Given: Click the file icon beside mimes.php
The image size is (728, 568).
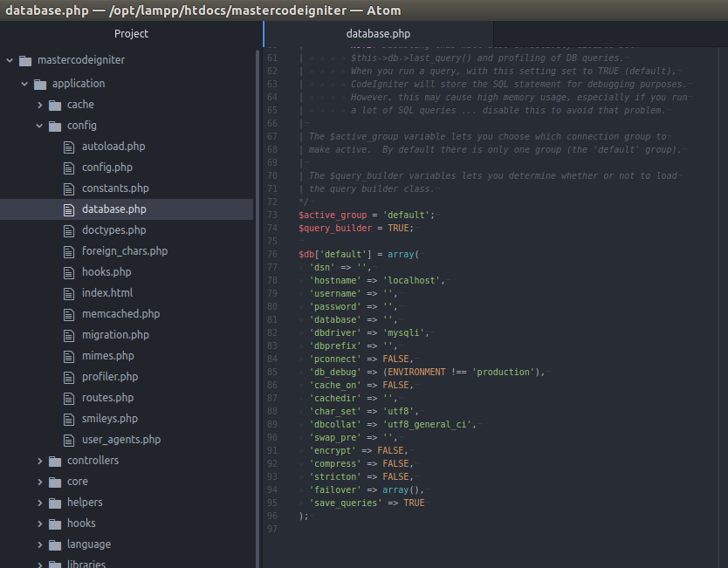Looking at the screenshot, I should click(71, 355).
